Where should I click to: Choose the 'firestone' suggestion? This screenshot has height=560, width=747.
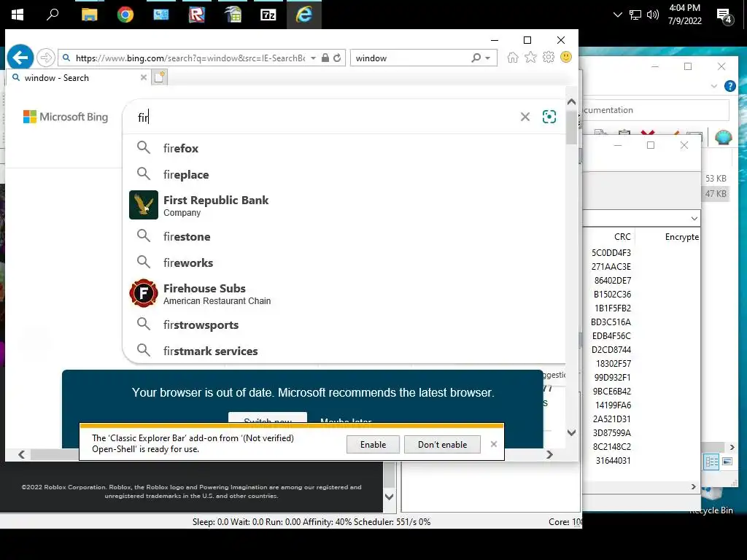point(344,236)
